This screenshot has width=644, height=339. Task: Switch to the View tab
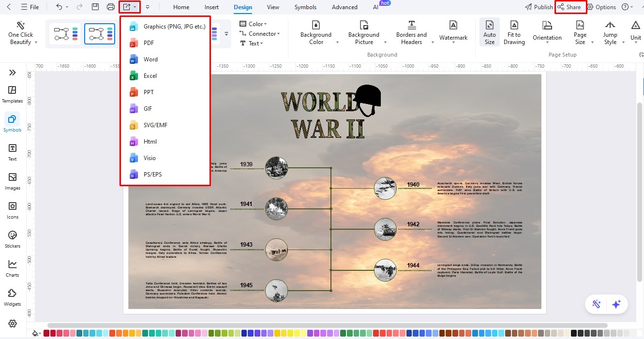click(x=273, y=7)
